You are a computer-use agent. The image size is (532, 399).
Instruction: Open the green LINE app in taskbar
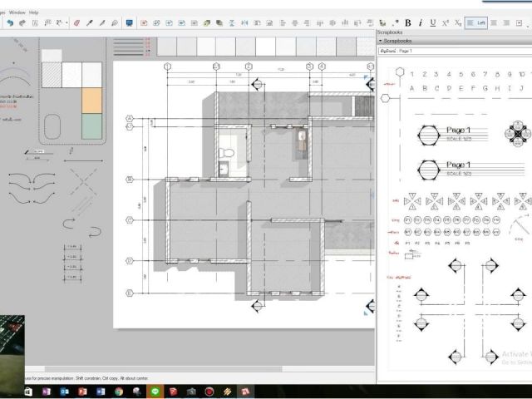[155, 391]
